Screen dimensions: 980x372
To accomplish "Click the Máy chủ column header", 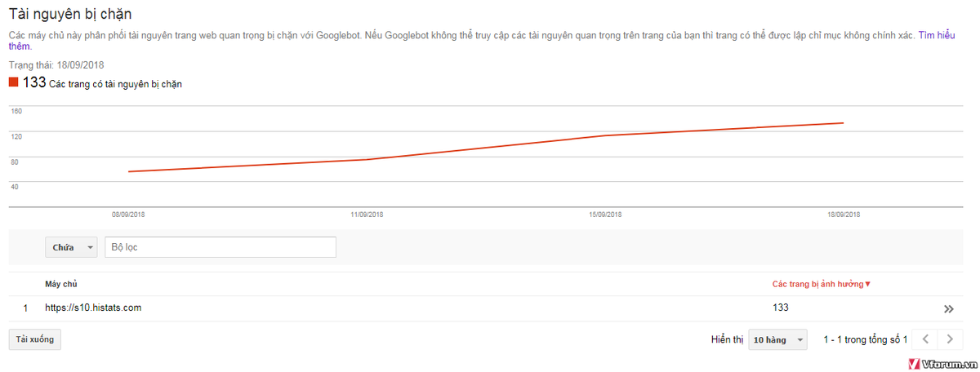I will tap(60, 285).
